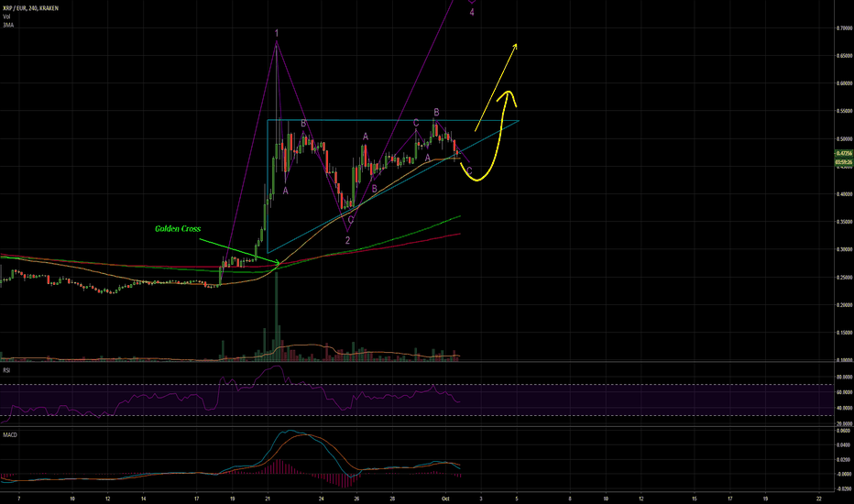This screenshot has height=504, width=854.
Task: Click the 0.60000 price axis label
Action: [x=844, y=83]
